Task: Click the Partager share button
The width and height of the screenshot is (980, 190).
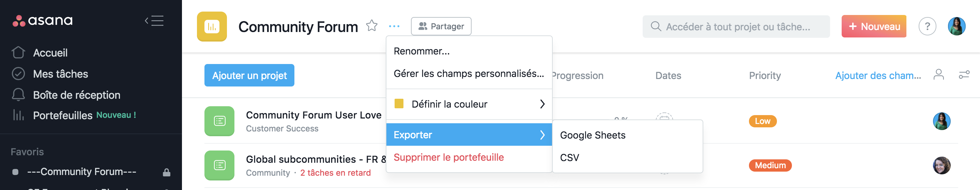Action: click(441, 26)
